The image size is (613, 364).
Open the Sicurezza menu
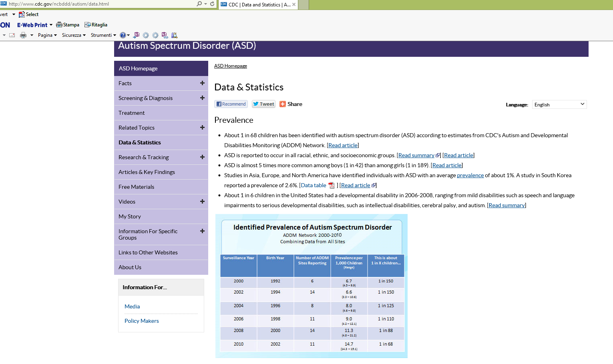pyautogui.click(x=74, y=35)
